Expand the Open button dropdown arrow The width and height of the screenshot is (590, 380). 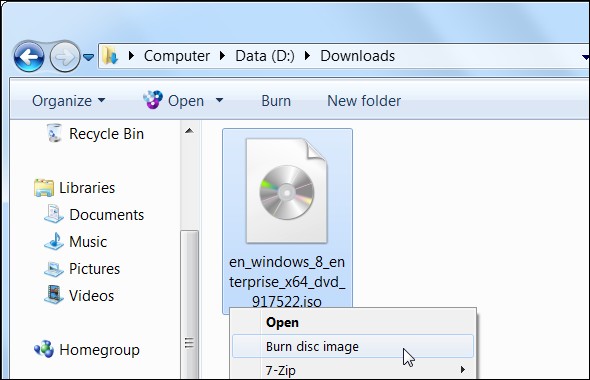click(219, 100)
